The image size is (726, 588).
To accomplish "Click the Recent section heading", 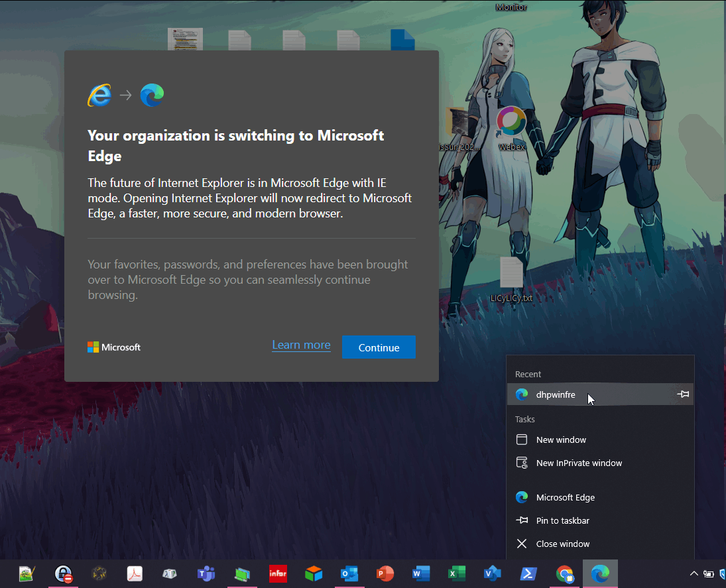I will 528,374.
